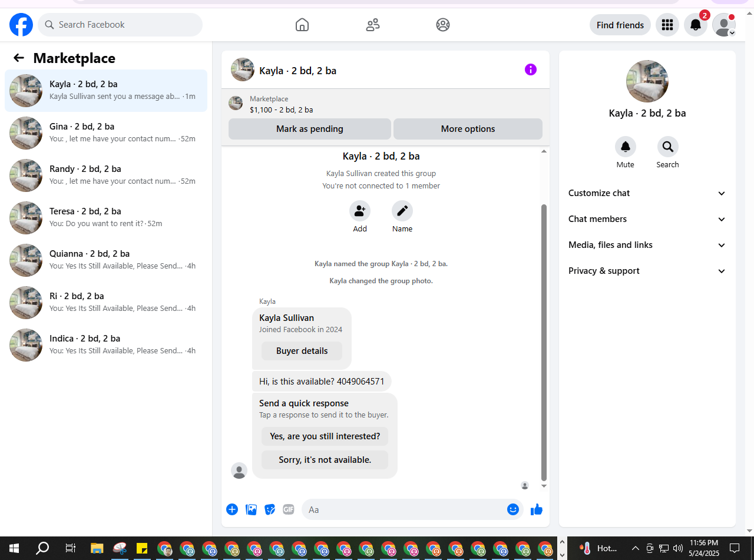
Task: Open Task View on taskbar
Action: tap(70, 548)
